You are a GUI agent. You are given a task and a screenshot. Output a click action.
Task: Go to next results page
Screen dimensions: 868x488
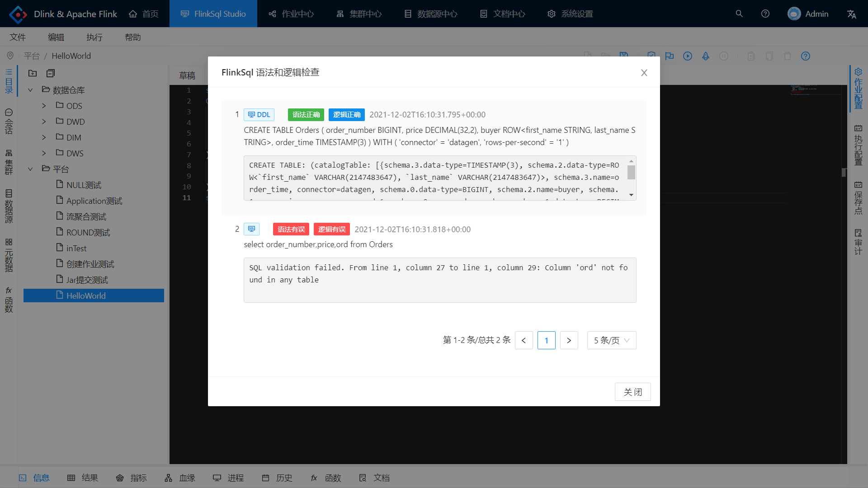click(x=569, y=340)
